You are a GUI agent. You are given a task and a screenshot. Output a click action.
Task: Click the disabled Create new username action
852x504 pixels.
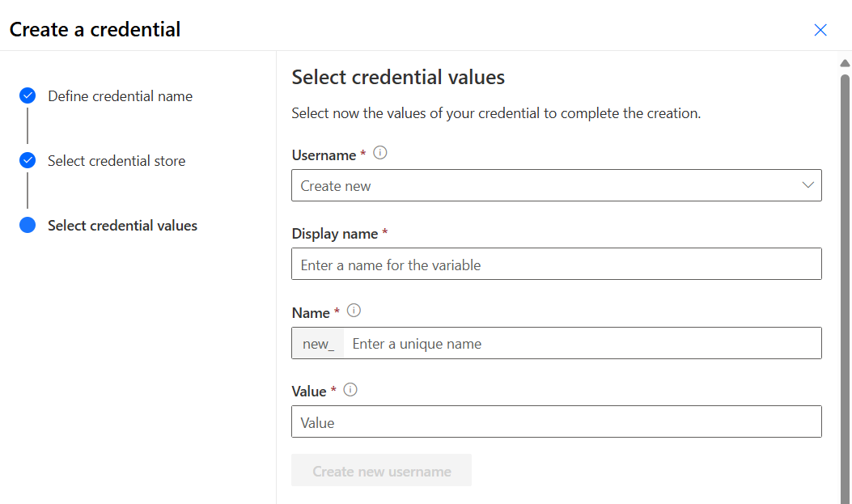381,470
